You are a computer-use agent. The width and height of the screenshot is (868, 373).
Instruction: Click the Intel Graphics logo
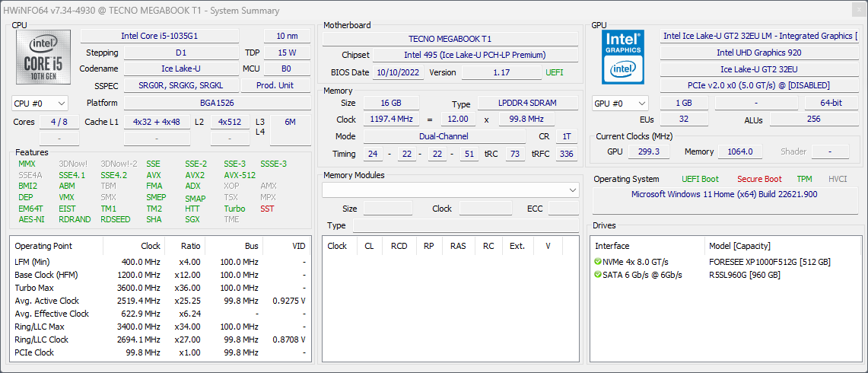pyautogui.click(x=623, y=57)
